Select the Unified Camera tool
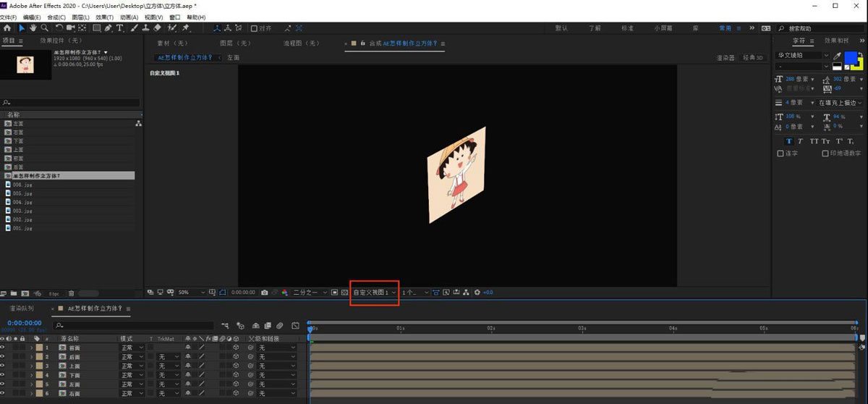The height and width of the screenshot is (404, 868). click(x=70, y=29)
